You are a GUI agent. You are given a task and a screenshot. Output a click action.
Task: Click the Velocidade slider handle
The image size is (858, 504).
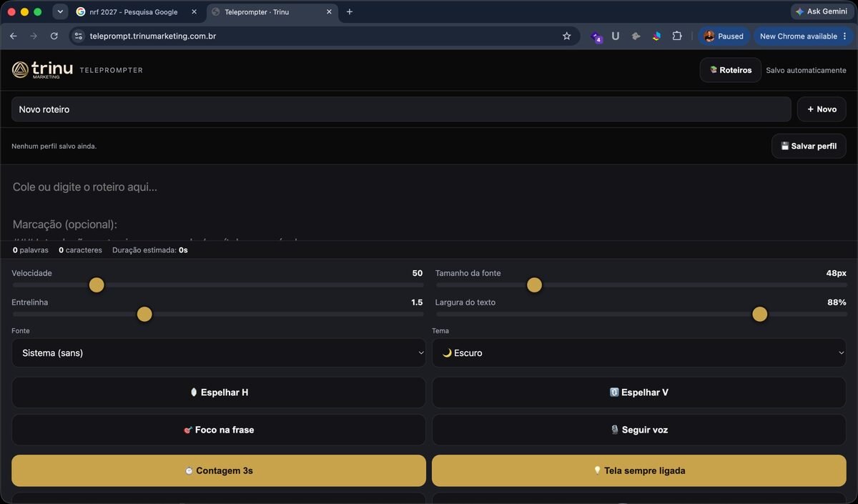[97, 285]
